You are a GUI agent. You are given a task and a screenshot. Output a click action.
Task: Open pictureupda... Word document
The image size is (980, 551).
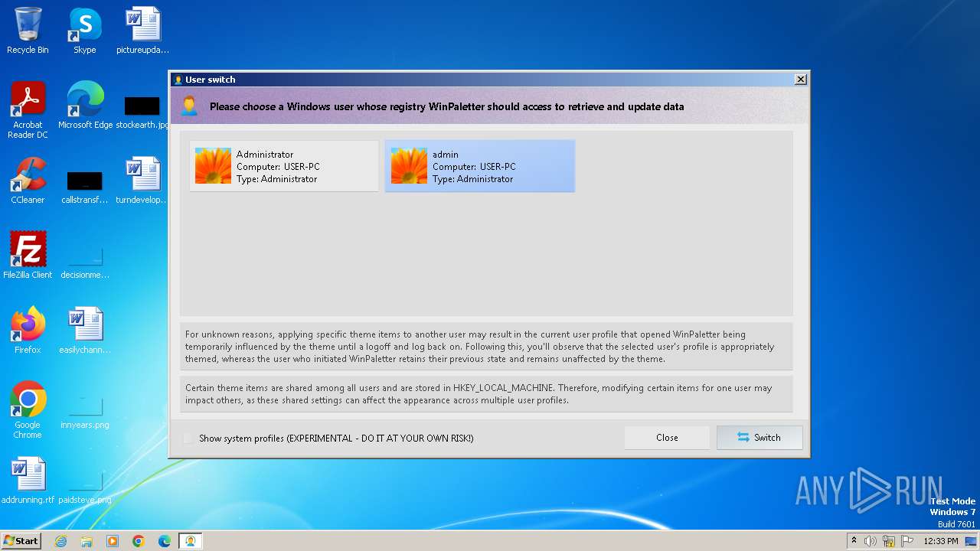pos(142,31)
